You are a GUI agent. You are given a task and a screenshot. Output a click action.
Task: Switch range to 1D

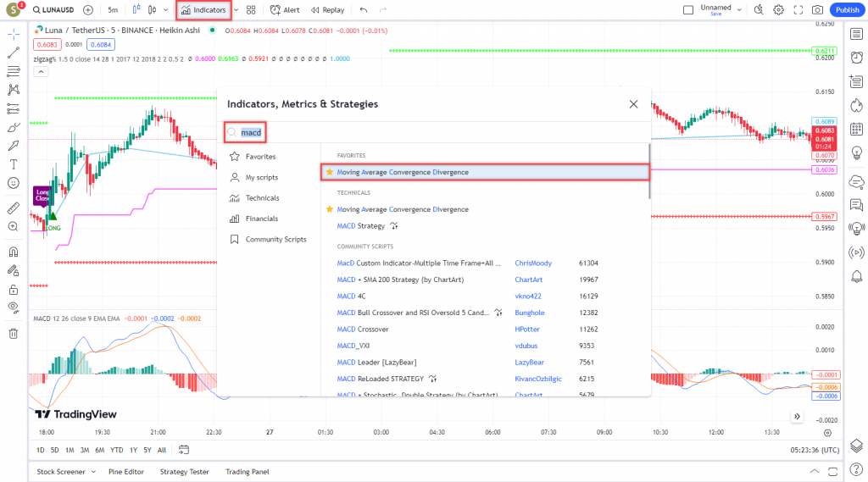[41, 450]
